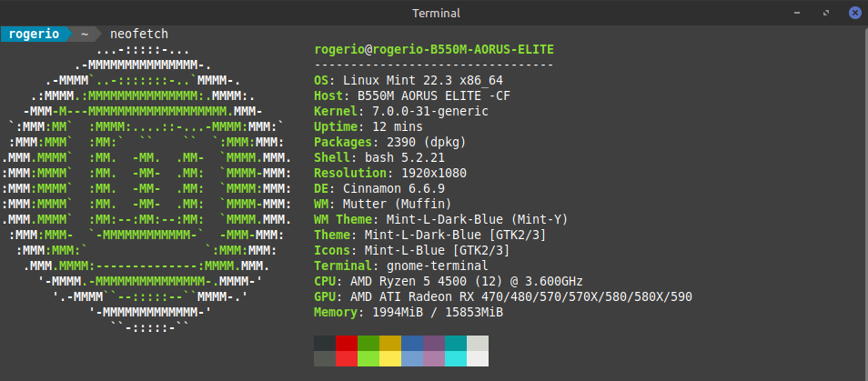Click the light pink-purple color block

point(434,359)
